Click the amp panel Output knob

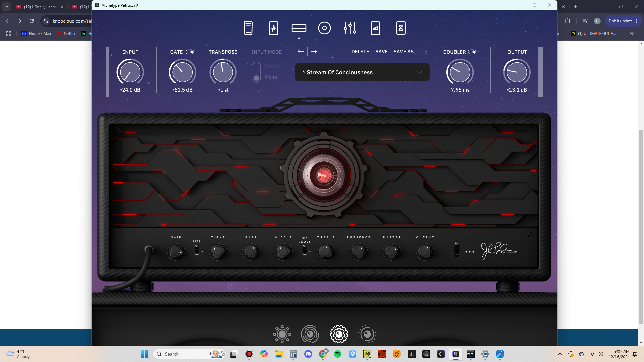pyautogui.click(x=425, y=252)
